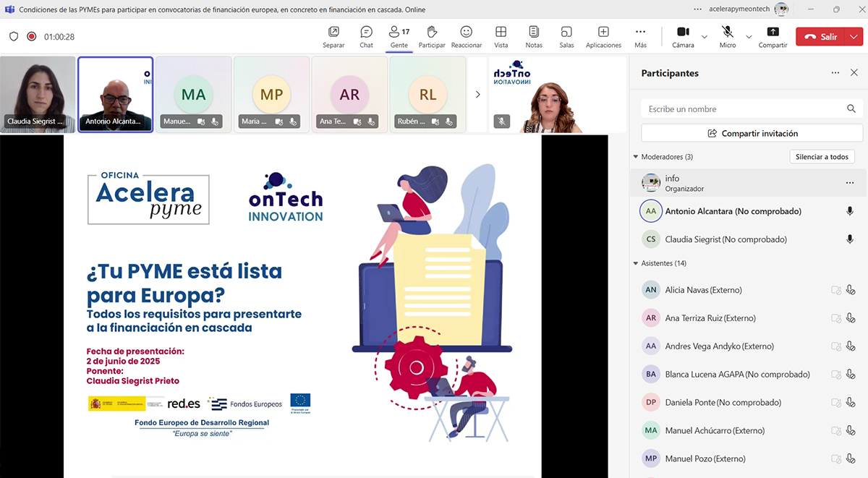Click the Escribe un nombre search field
Viewport: 868px width, 478px height.
click(x=738, y=108)
